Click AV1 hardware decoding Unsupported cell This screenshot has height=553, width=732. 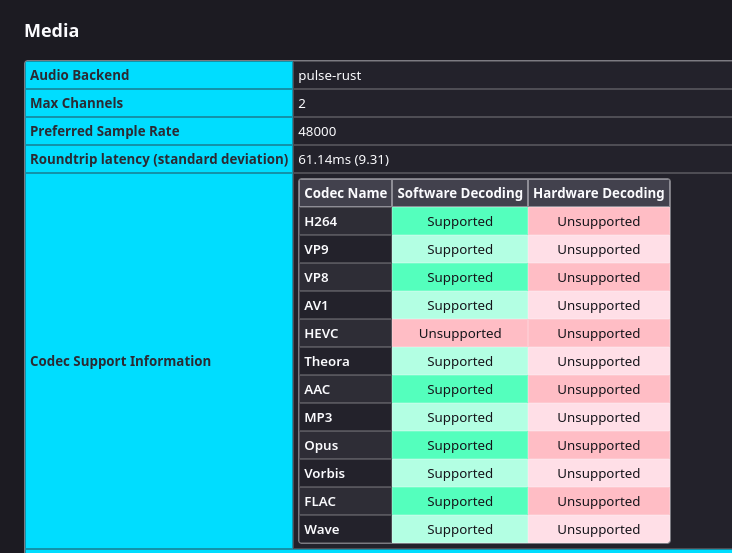[x=599, y=305]
